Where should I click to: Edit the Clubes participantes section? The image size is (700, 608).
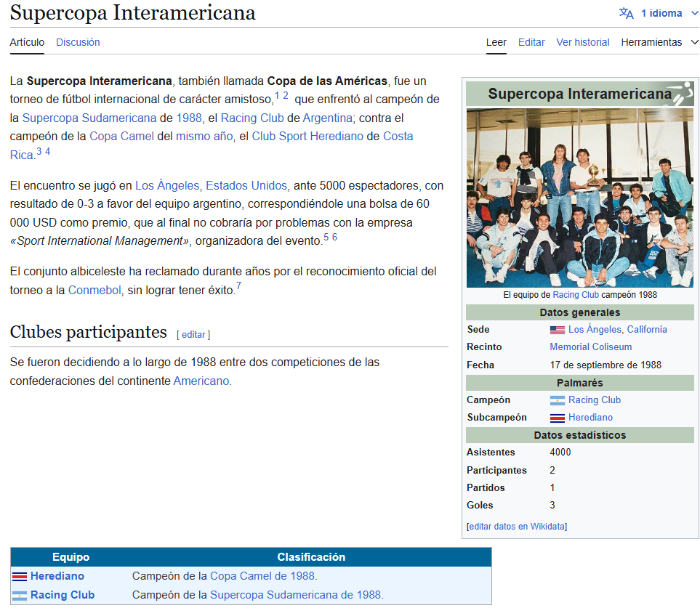(193, 335)
